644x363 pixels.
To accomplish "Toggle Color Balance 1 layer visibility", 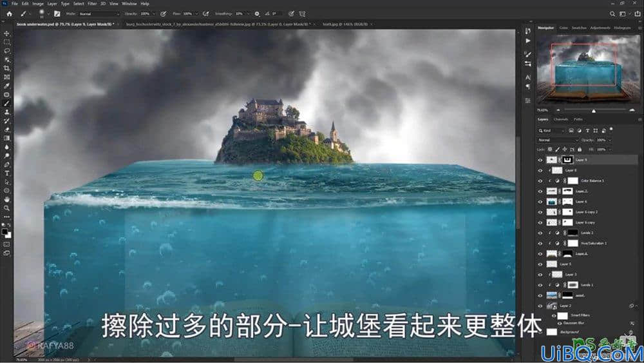I will (540, 181).
